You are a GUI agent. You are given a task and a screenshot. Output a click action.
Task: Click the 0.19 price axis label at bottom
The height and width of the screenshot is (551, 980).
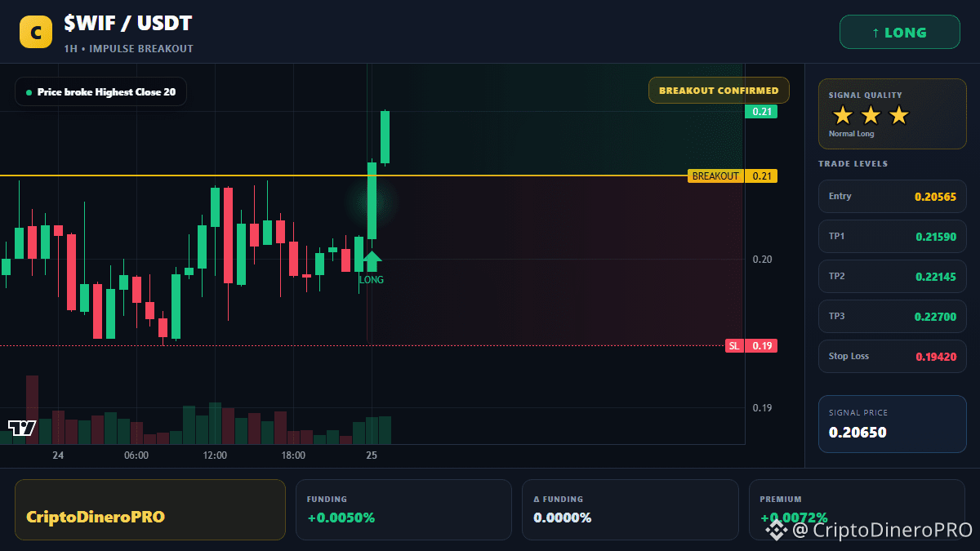[x=762, y=408]
